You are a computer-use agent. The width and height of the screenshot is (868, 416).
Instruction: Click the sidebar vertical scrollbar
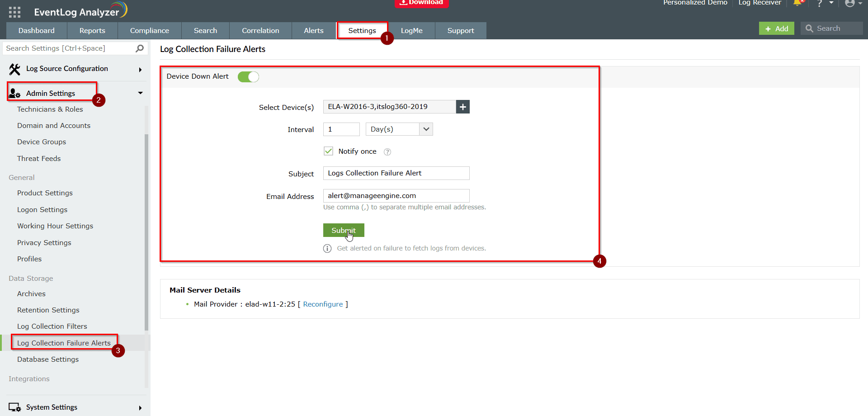[146, 232]
